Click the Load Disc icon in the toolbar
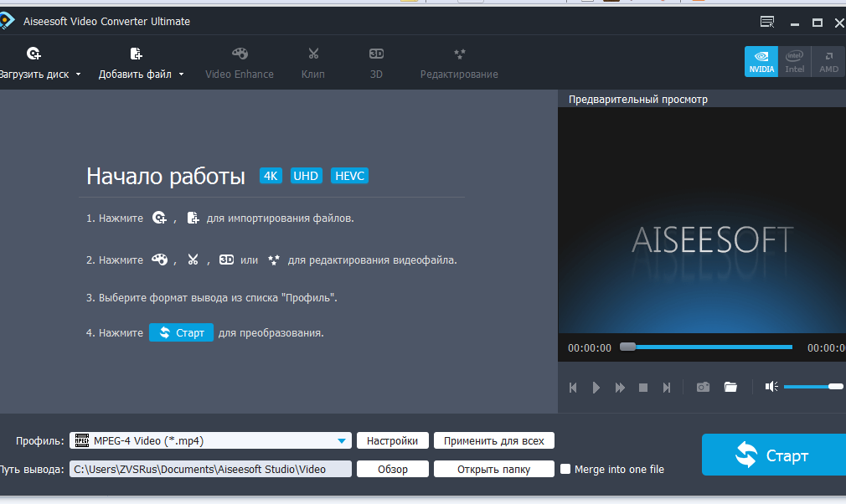846x504 pixels. click(x=34, y=54)
